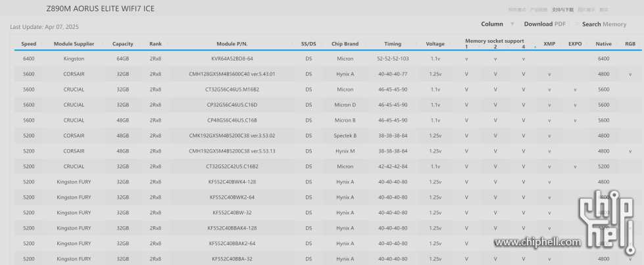Image resolution: width=644 pixels, height=265 pixels.
Task: Click the Kingston supplier cell in 6400 row
Action: coord(74,59)
